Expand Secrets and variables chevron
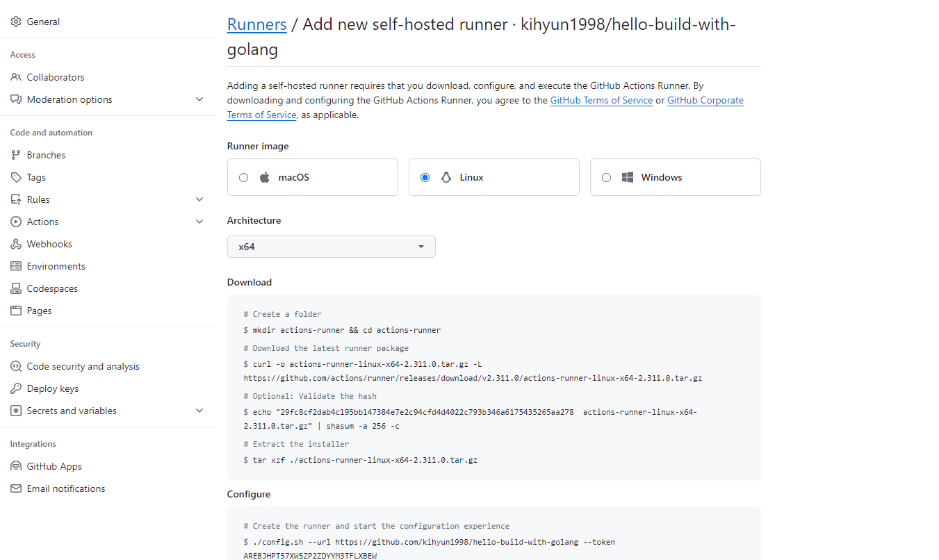Screen dimensions: 939x560 click(199, 411)
